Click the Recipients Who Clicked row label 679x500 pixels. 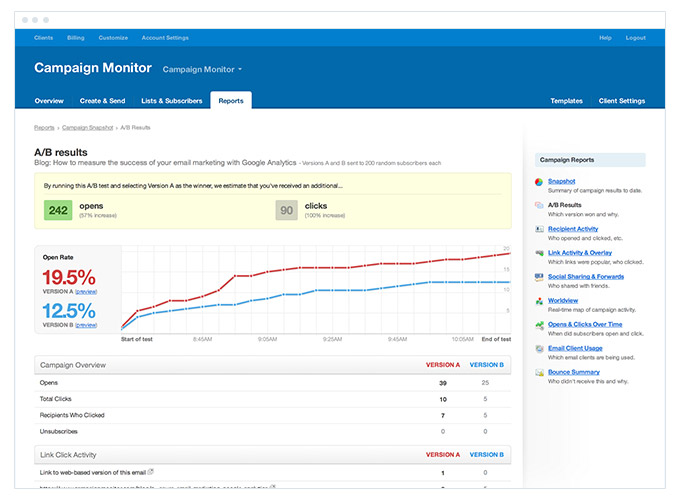pos(72,416)
